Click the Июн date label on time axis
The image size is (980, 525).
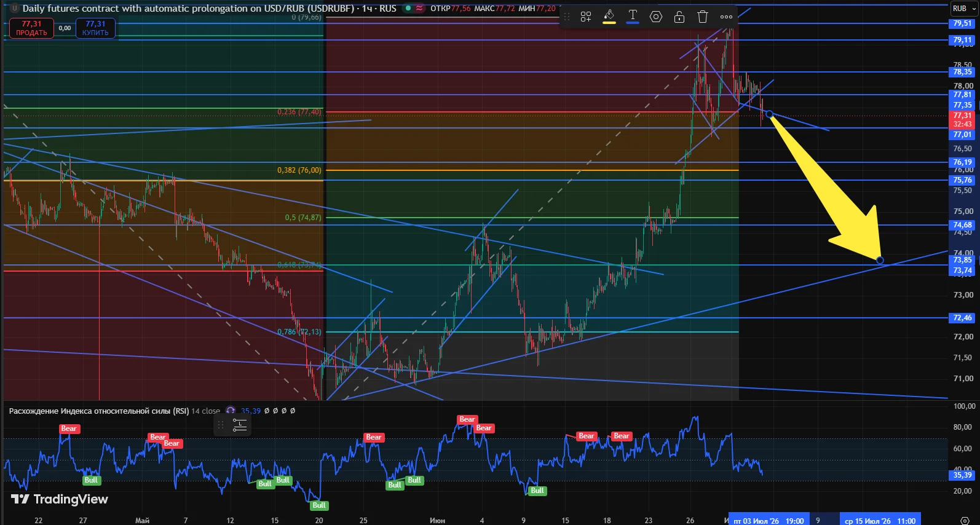pyautogui.click(x=437, y=521)
